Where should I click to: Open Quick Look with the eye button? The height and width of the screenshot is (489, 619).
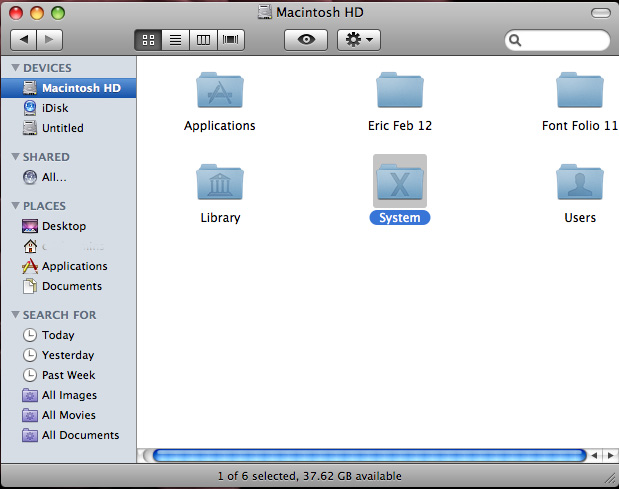pyautogui.click(x=306, y=40)
